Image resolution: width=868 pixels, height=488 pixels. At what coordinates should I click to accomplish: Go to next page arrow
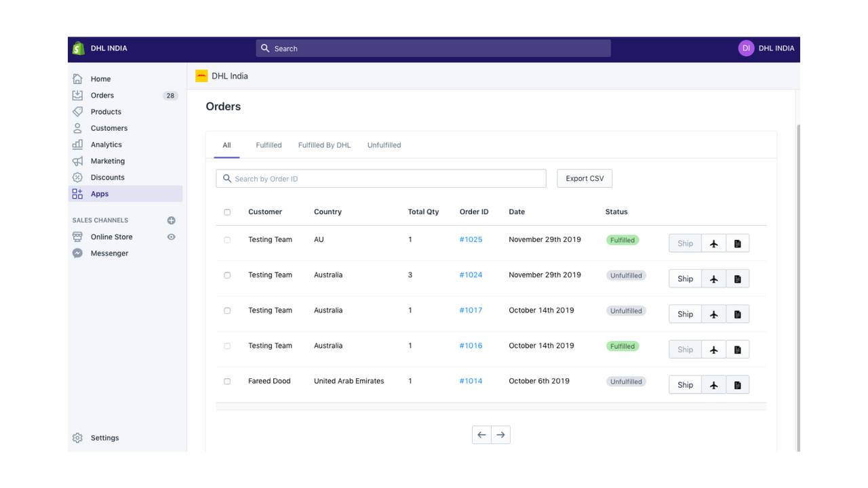point(500,434)
